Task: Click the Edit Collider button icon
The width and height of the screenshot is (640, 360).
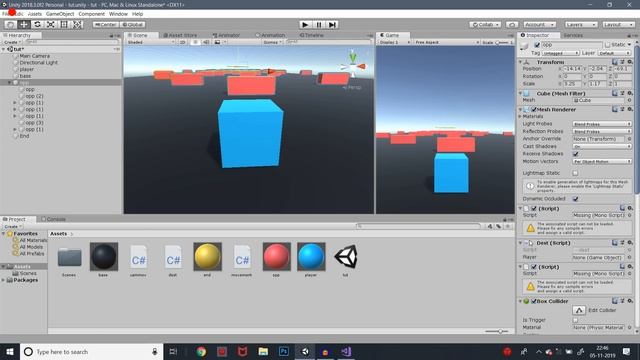Action: tap(579, 310)
